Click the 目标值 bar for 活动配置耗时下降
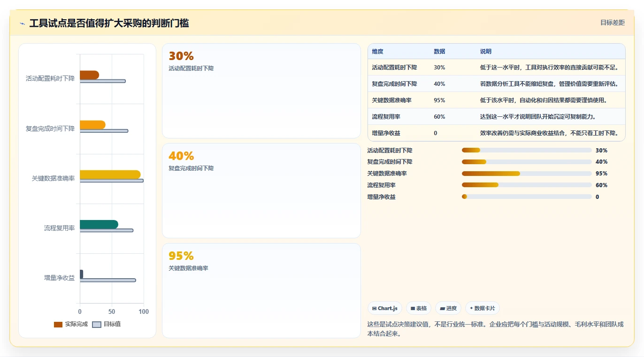 103,81
